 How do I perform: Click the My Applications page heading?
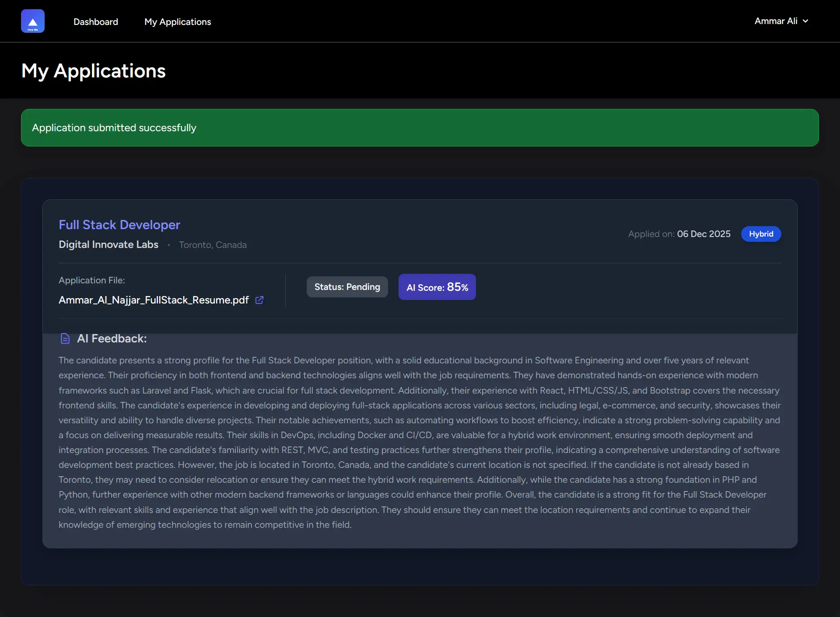pos(94,71)
